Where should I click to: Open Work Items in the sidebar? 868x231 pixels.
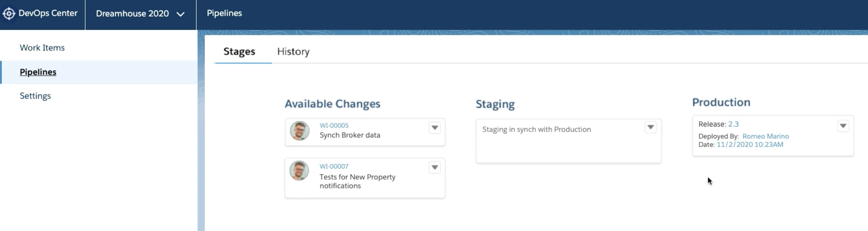(42, 48)
